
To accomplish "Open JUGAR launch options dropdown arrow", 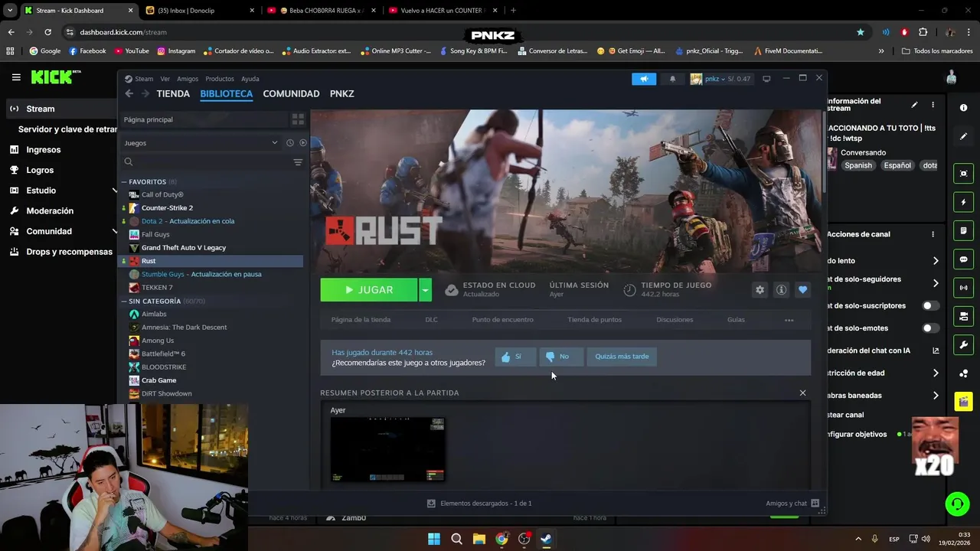I will tap(425, 290).
